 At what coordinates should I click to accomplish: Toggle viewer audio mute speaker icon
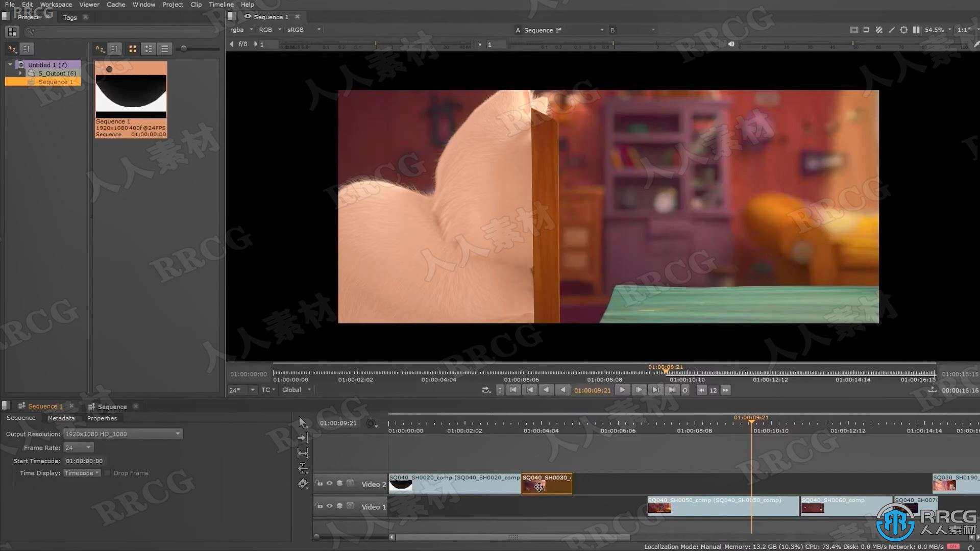pyautogui.click(x=731, y=44)
